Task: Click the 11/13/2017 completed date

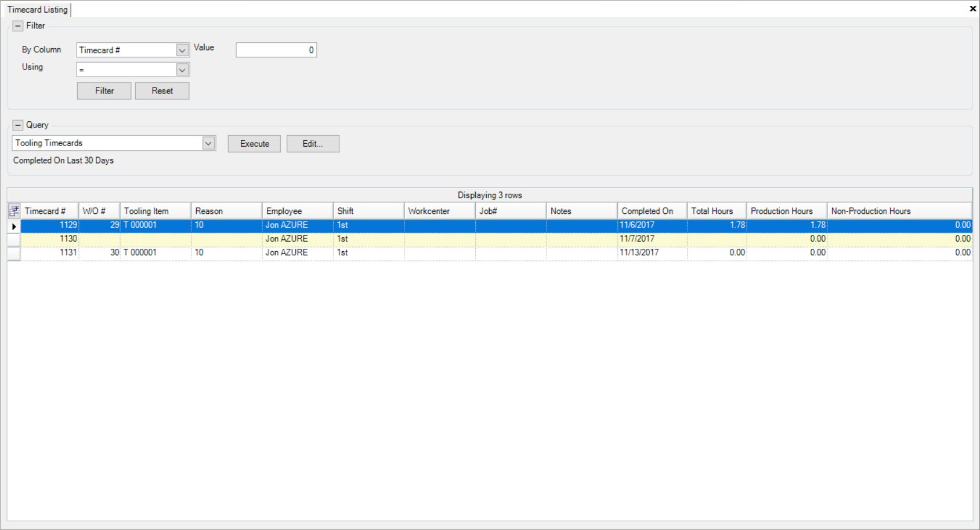Action: tap(652, 253)
